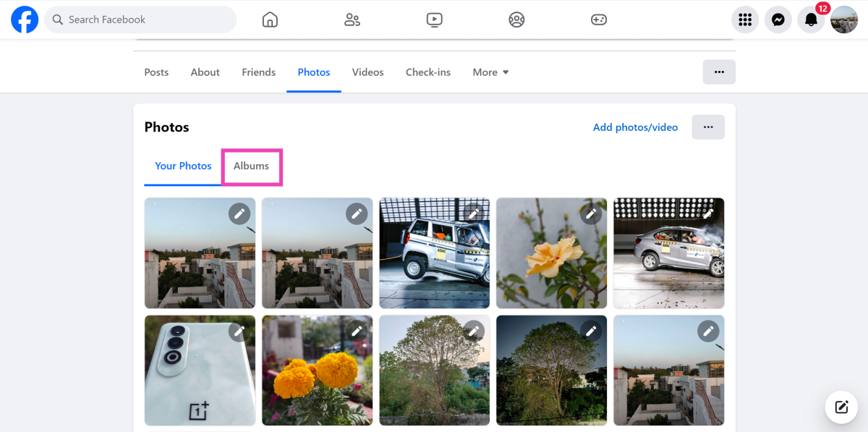The height and width of the screenshot is (432, 868).
Task: Open profile three-dot options menu
Action: (x=719, y=72)
